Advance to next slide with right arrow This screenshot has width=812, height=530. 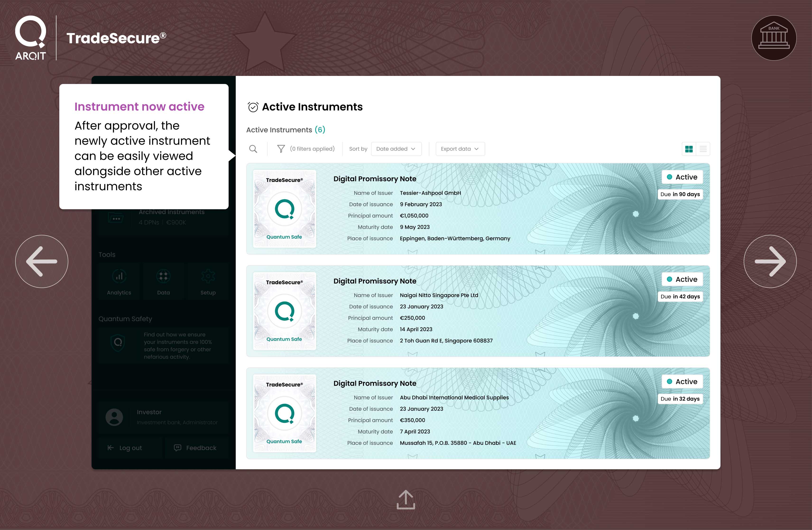(770, 261)
